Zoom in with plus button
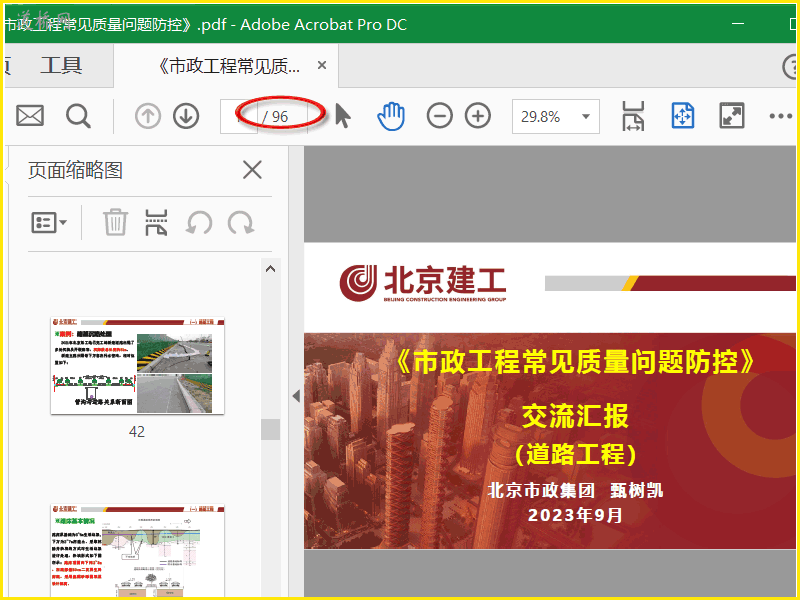This screenshot has width=800, height=600. point(478,116)
